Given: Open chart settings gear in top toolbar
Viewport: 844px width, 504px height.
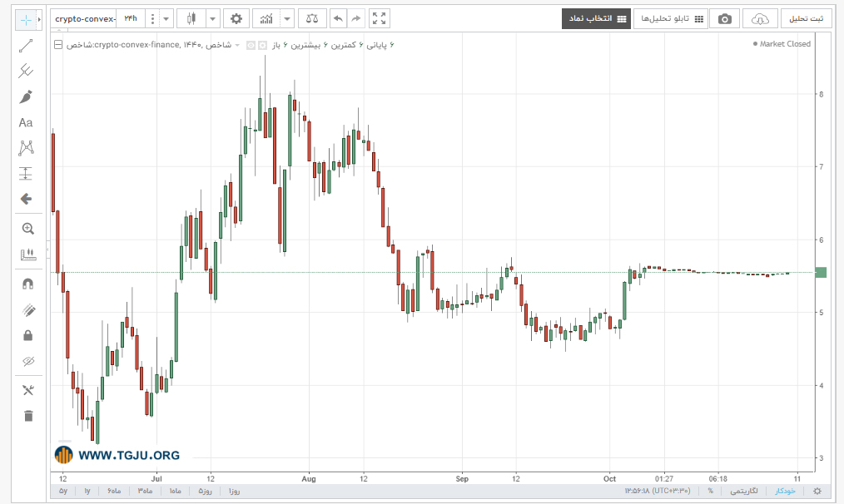Looking at the screenshot, I should (x=236, y=19).
